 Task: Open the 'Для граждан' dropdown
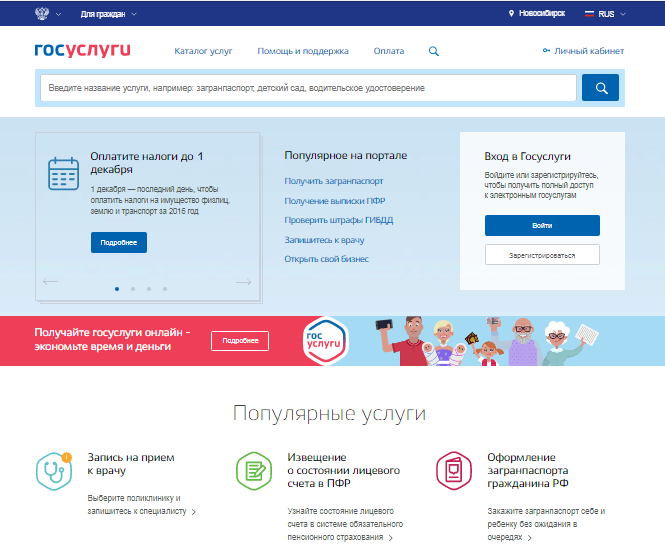[109, 14]
